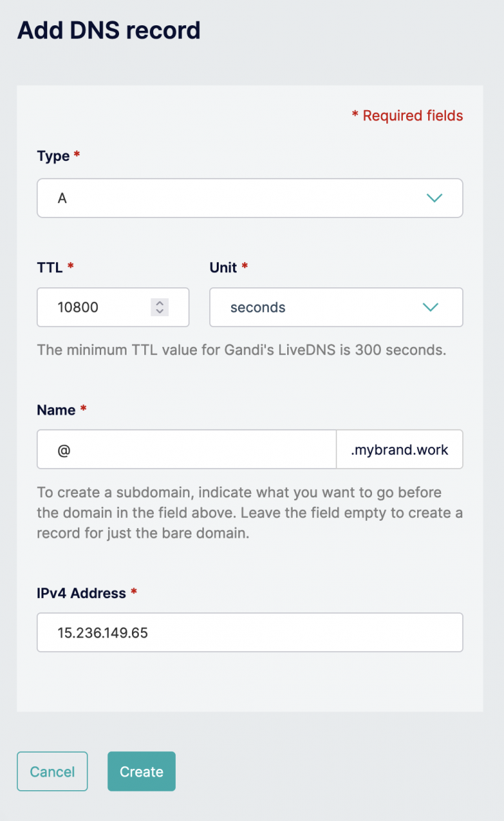504x821 pixels.
Task: Click the Type field label
Action: click(x=53, y=156)
